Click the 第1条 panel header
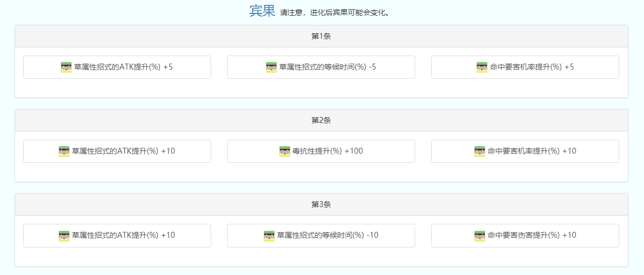The height and width of the screenshot is (275, 644). [x=321, y=36]
